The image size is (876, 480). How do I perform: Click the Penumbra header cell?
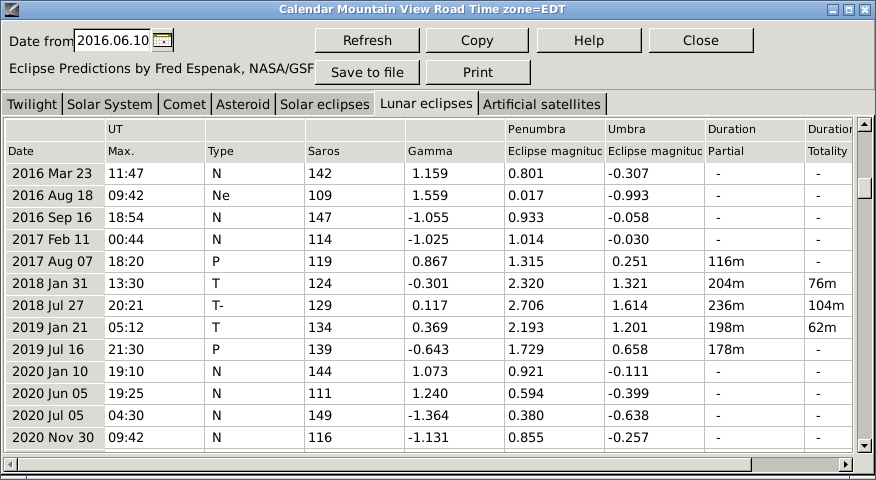tap(555, 129)
